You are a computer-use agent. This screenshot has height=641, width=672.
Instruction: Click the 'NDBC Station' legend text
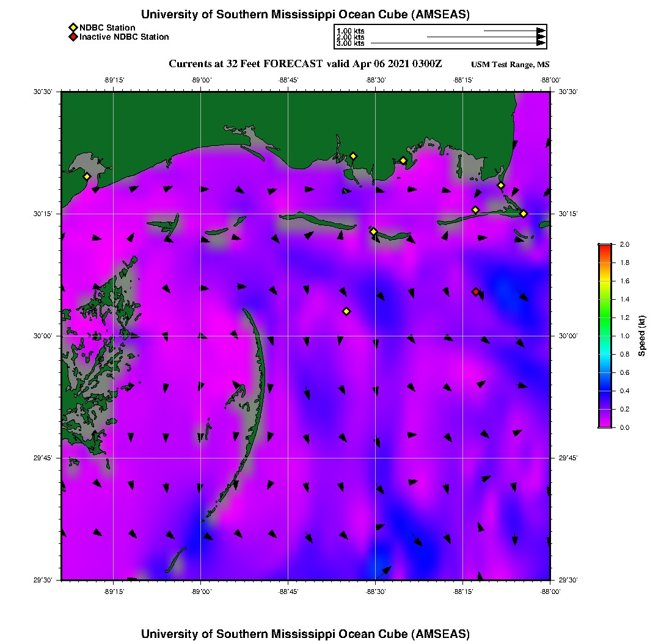pos(107,28)
